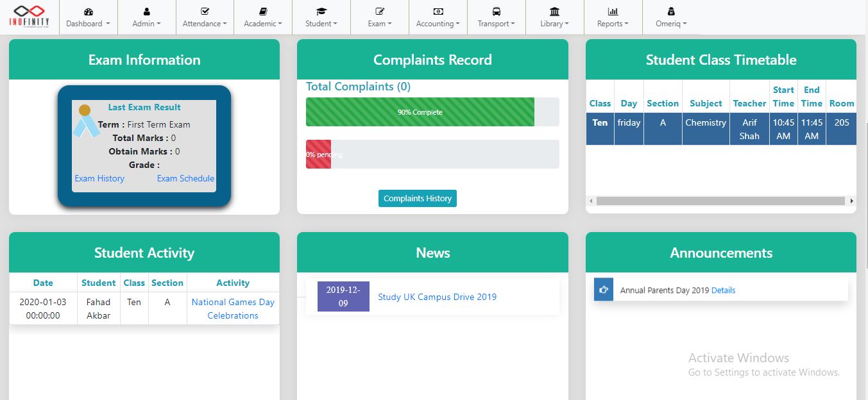Open National Games Day Celebrations activity
This screenshot has width=868, height=400.
(233, 308)
